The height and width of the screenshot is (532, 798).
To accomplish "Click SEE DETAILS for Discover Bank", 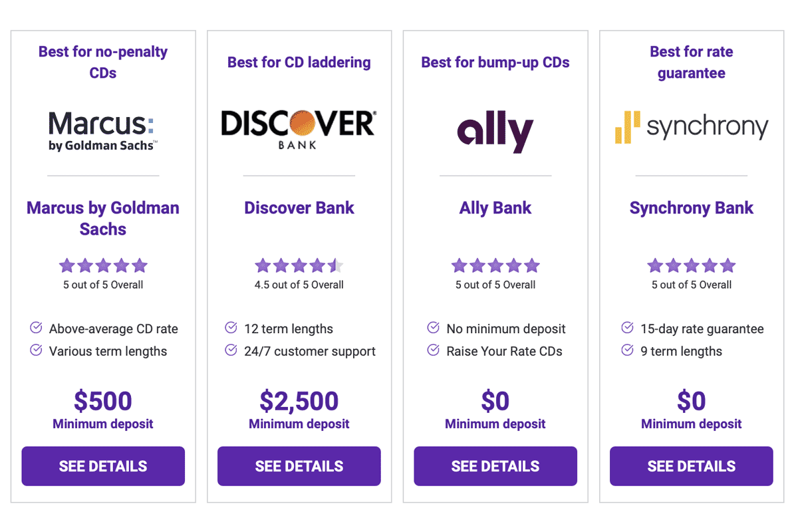I will [299, 466].
